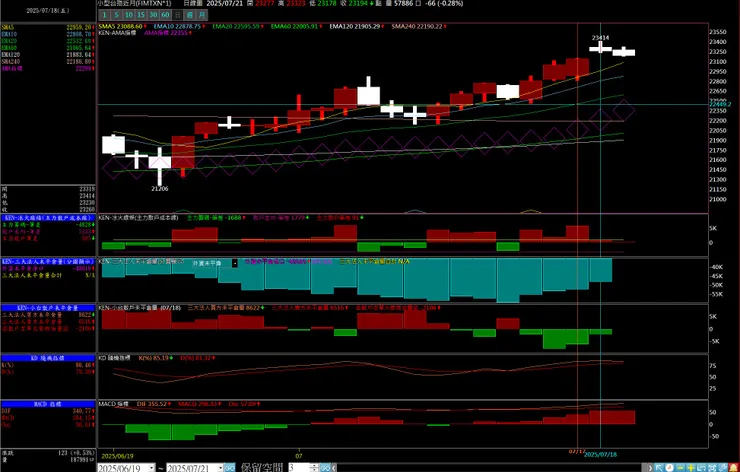Screen dimensions: 740x472
Task: Switch to the monthly (月) chart
Action: coord(202,15)
